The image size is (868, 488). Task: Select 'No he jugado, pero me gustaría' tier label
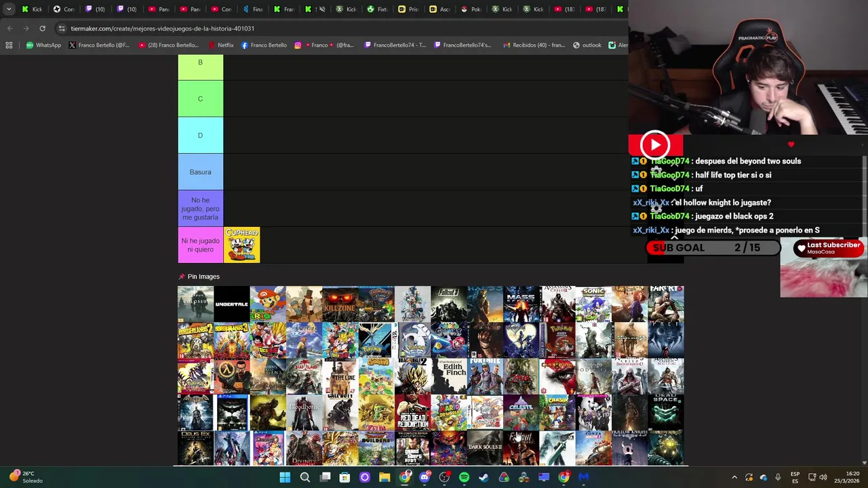pos(200,209)
